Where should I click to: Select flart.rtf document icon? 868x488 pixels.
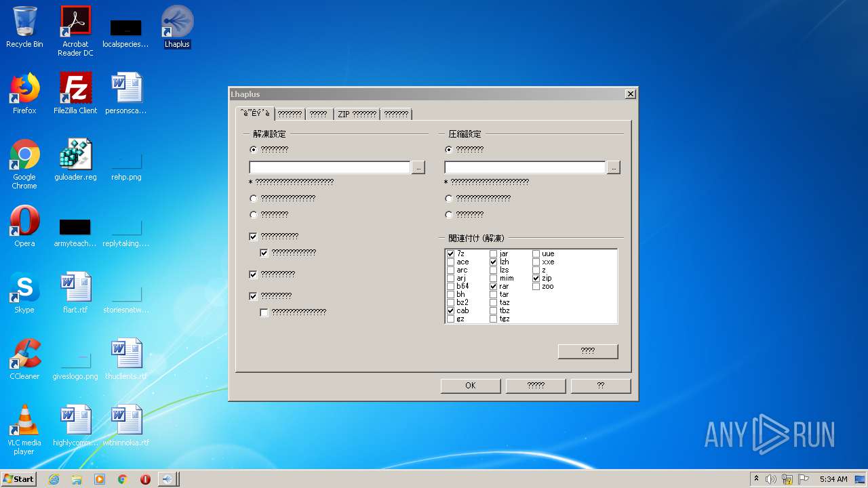pyautogui.click(x=75, y=293)
